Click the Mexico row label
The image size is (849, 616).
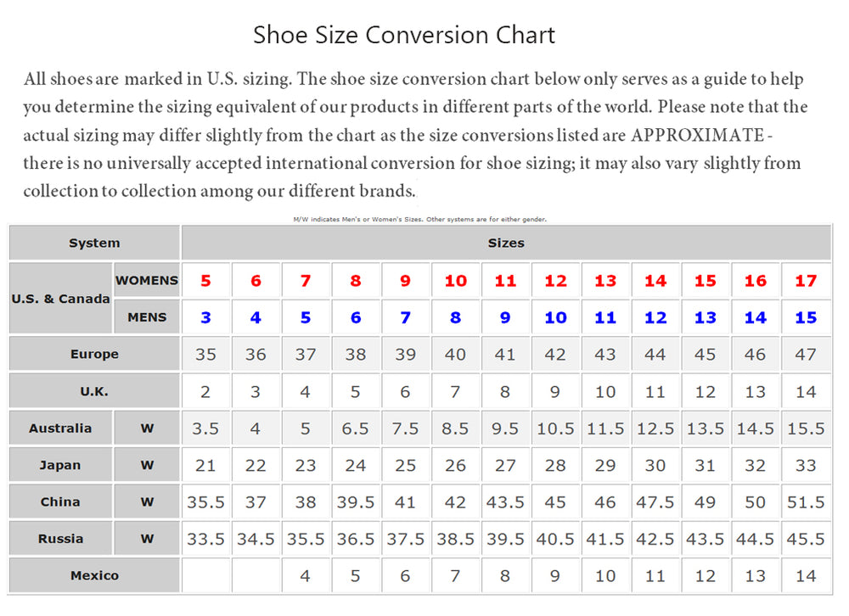tap(94, 575)
